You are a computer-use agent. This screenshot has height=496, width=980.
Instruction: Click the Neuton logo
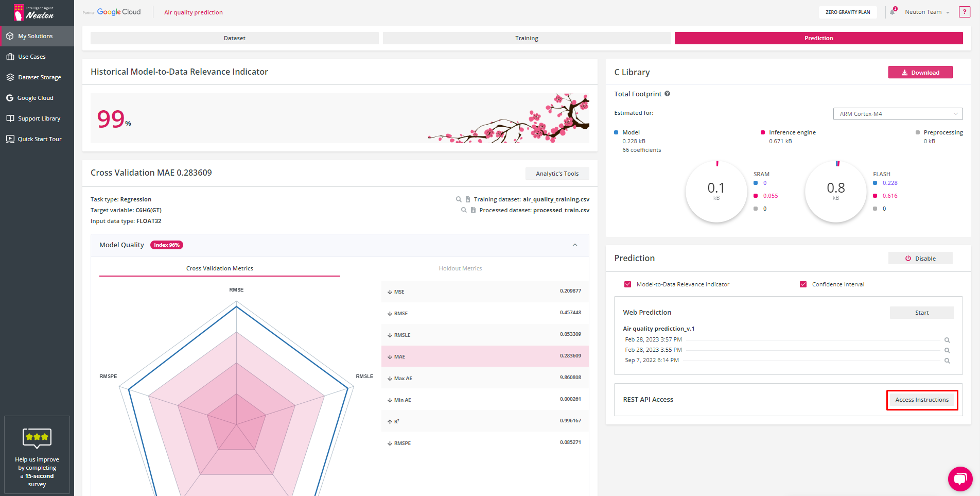34,12
